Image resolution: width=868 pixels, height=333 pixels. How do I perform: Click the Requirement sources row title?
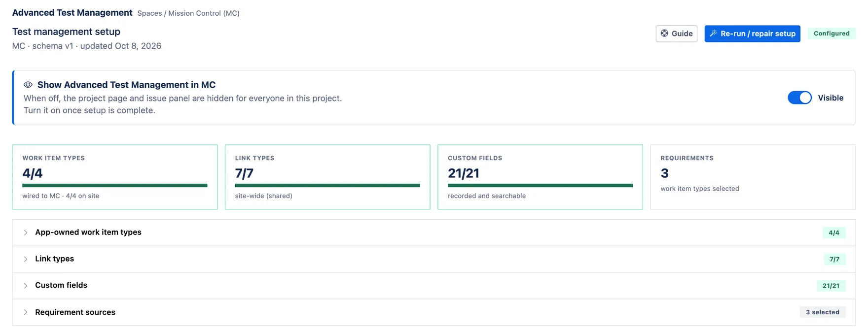tap(75, 312)
